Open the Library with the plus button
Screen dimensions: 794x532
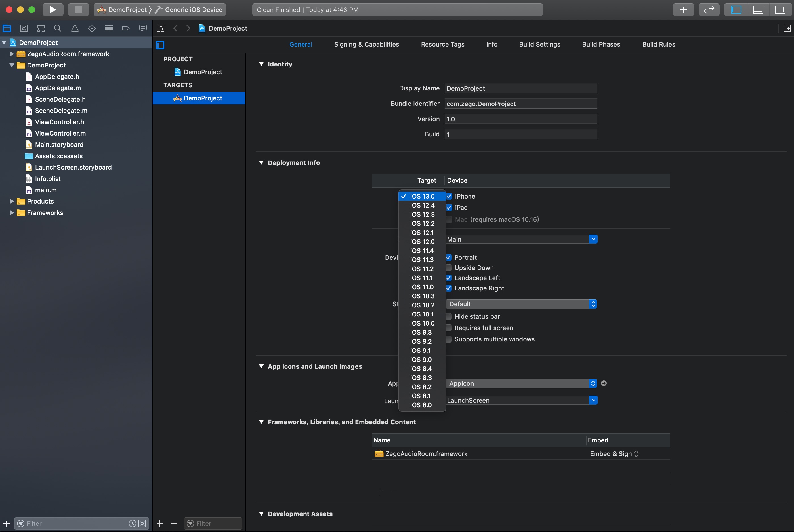[x=683, y=10]
